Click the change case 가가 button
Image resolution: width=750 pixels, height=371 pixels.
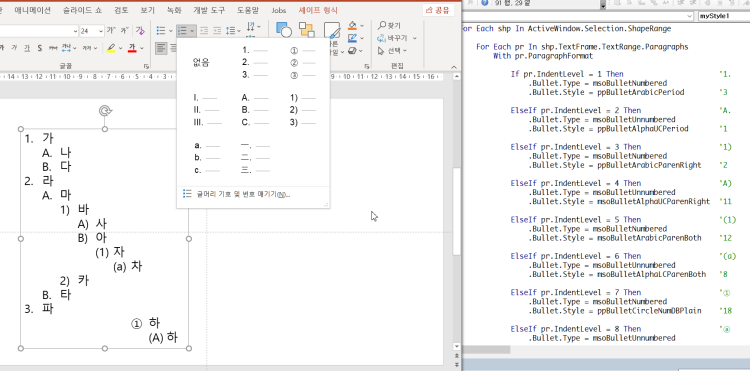88,48
